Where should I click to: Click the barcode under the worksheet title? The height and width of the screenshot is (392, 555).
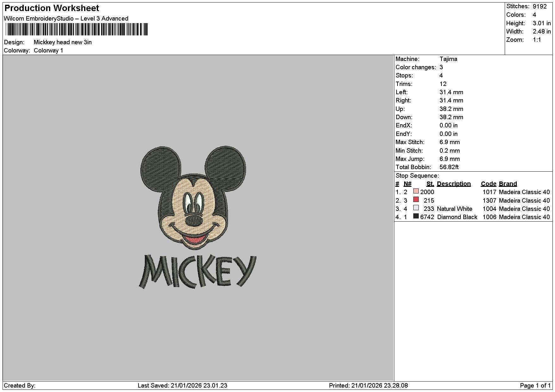point(77,29)
